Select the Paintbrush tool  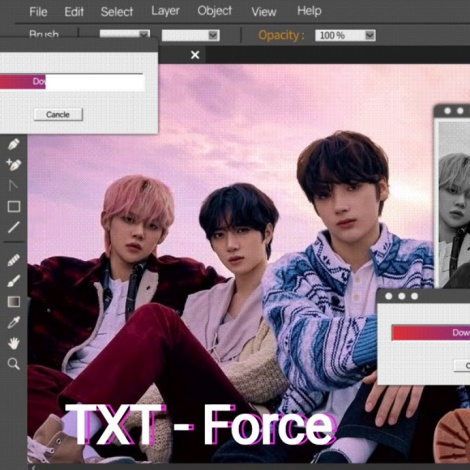pyautogui.click(x=13, y=281)
